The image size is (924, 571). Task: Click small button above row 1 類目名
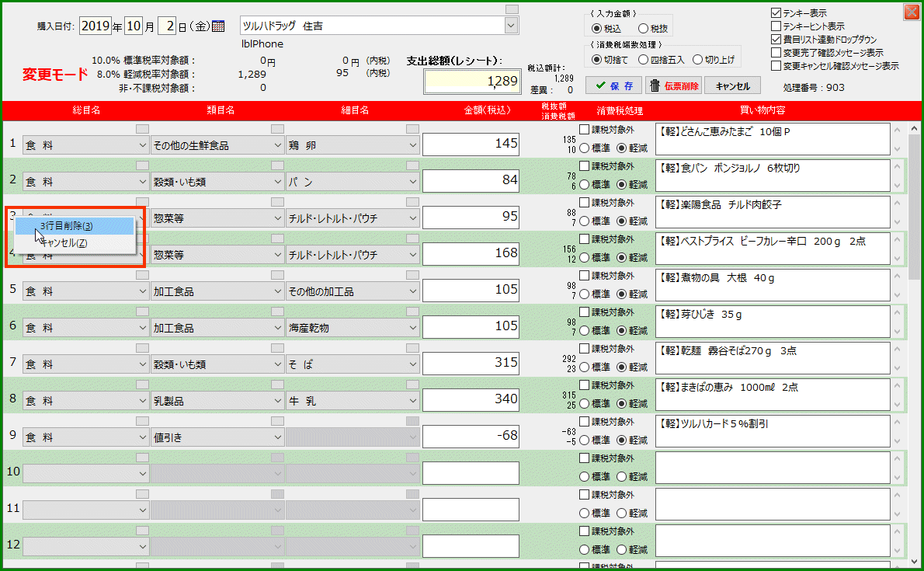(277, 129)
